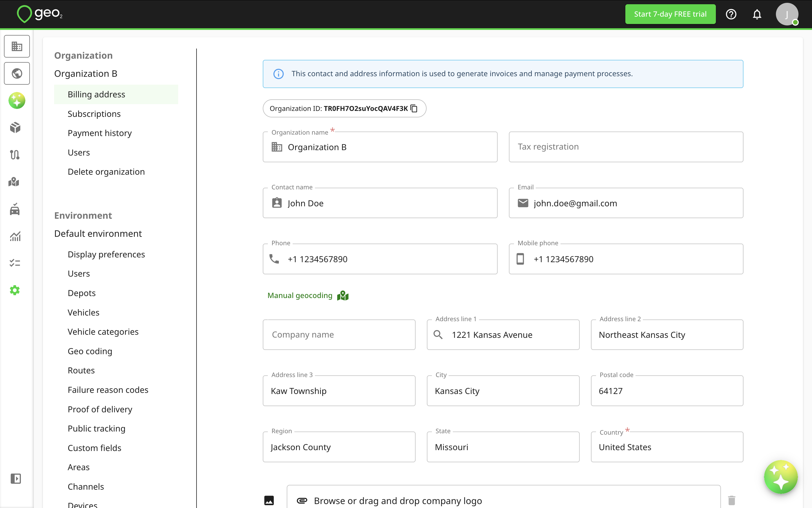This screenshot has width=812, height=508.
Task: Open Areas menu item
Action: (x=78, y=467)
